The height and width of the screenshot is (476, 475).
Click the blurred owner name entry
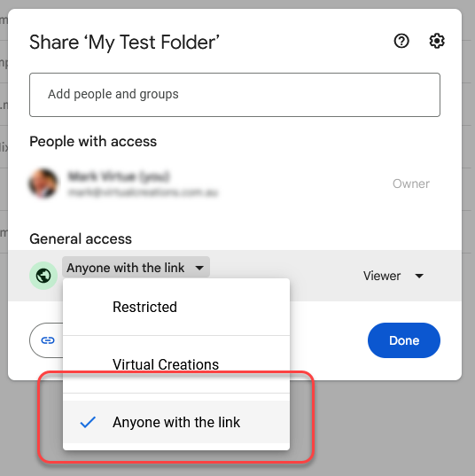click(x=143, y=183)
